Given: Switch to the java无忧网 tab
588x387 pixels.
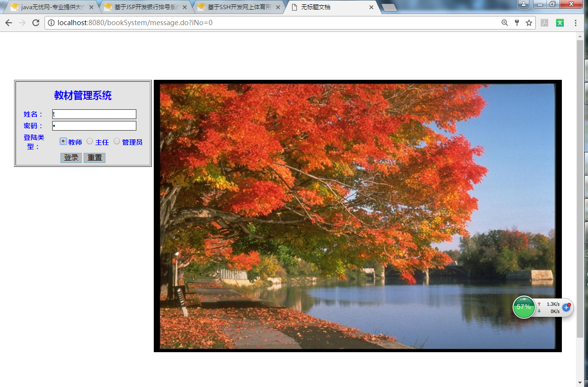Looking at the screenshot, I should [x=49, y=7].
